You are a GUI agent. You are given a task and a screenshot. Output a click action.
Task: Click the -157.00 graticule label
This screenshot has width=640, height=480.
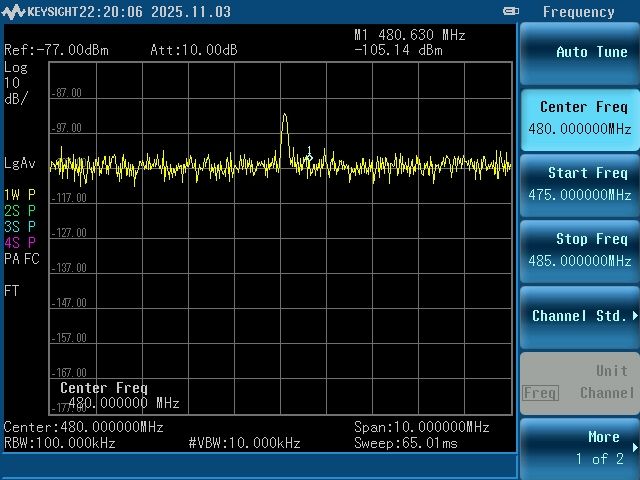pos(69,338)
